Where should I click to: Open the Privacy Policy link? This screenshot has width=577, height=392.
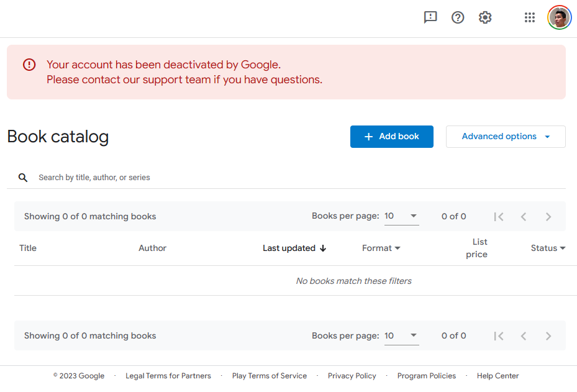click(352, 376)
